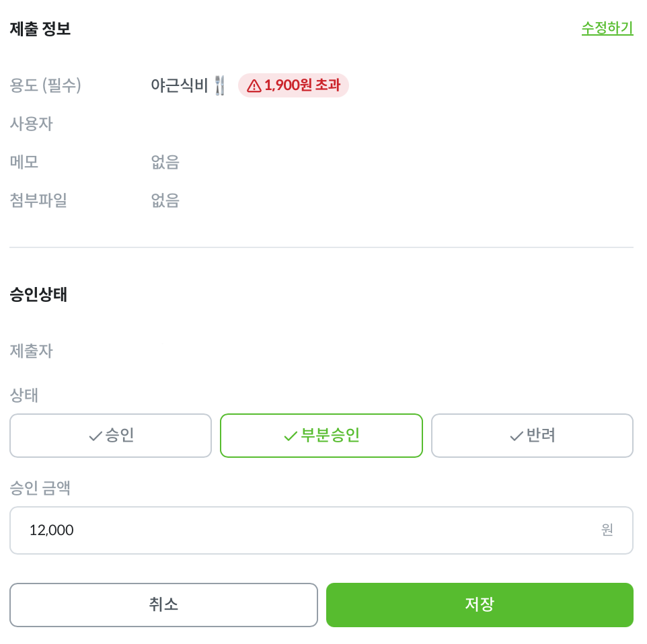This screenshot has width=647, height=644.
Task: Click the 야근식비 purpose text
Action: (x=179, y=85)
